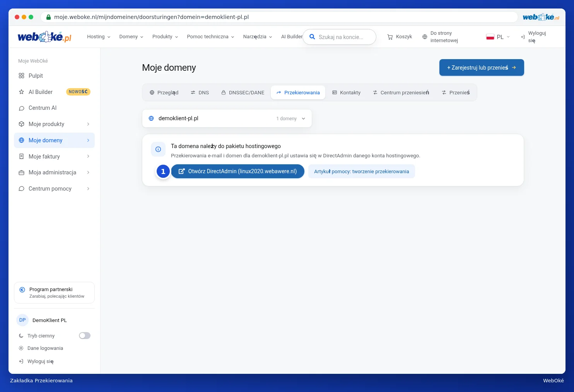
Task: Open the Koszyk shopping cart icon
Action: point(390,37)
